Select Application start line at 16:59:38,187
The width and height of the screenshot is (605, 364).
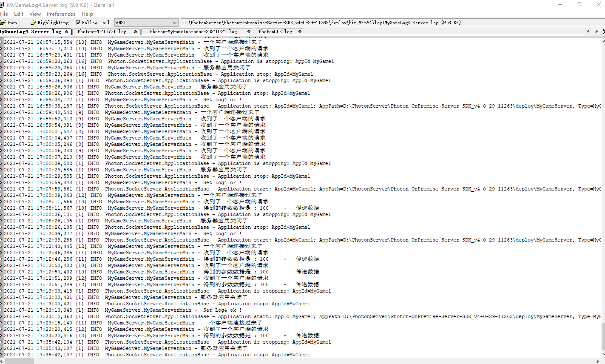(x=302, y=106)
